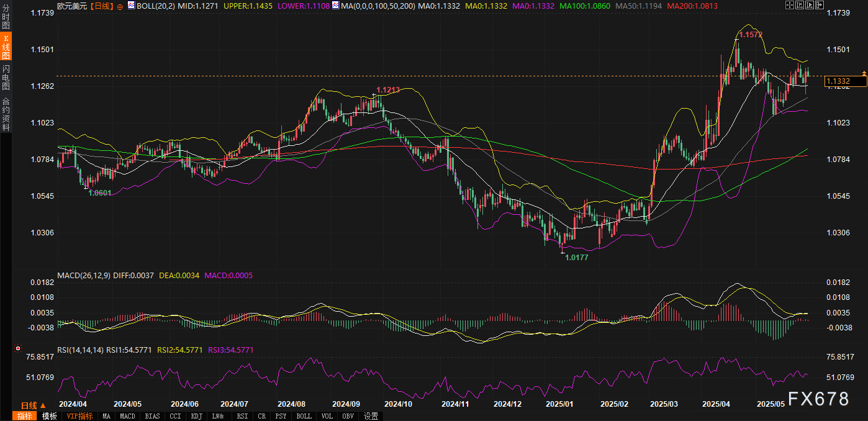Toggle the KDJ indicator button
Viewport: 868px width, 421px height.
coord(197,416)
